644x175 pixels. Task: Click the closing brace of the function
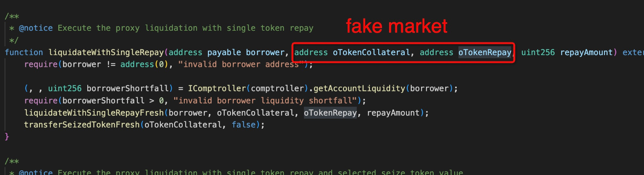7,137
